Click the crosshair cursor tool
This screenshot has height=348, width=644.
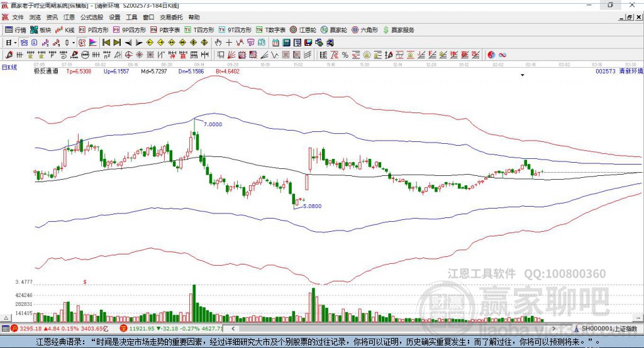(x=229, y=42)
